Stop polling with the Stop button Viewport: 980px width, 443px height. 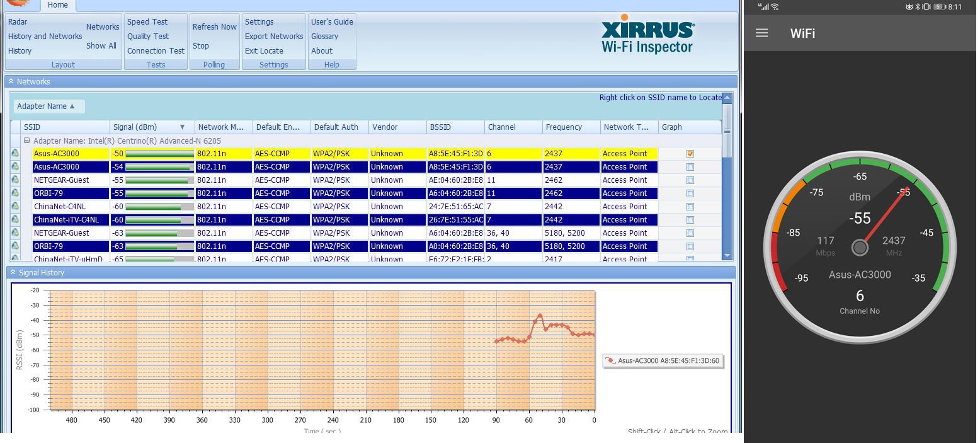point(201,45)
